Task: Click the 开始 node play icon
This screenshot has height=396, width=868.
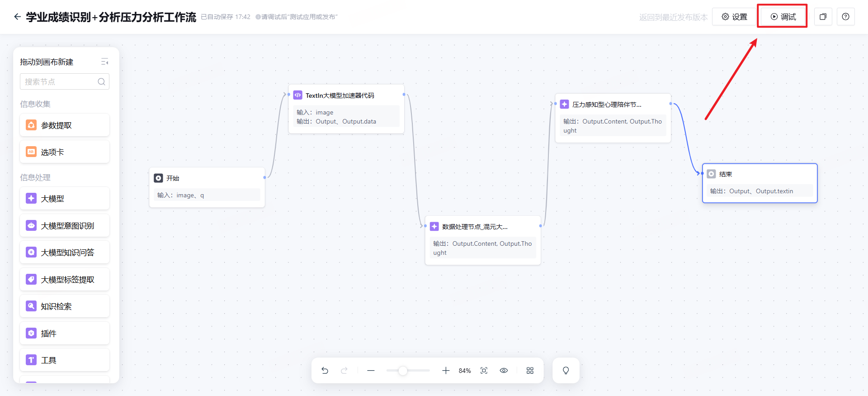Action: pyautogui.click(x=158, y=178)
